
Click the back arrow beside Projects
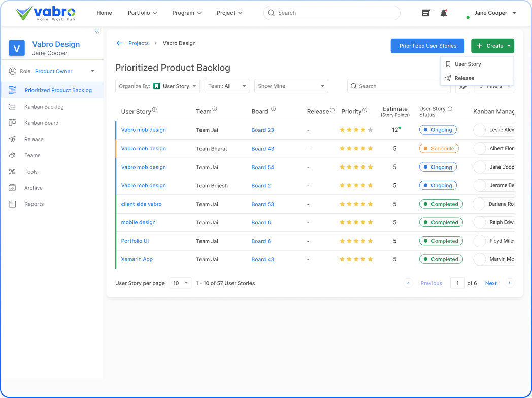point(120,43)
